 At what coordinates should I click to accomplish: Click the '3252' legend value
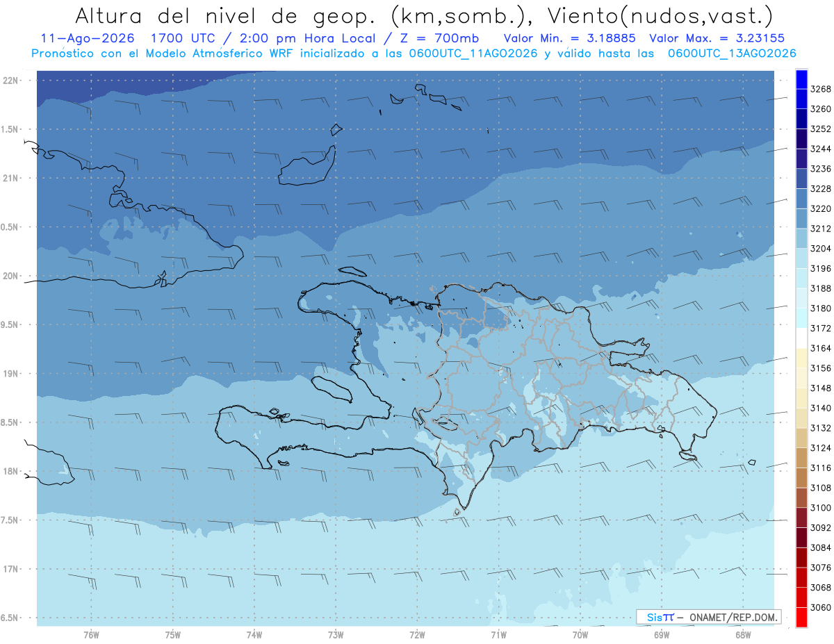click(x=821, y=129)
